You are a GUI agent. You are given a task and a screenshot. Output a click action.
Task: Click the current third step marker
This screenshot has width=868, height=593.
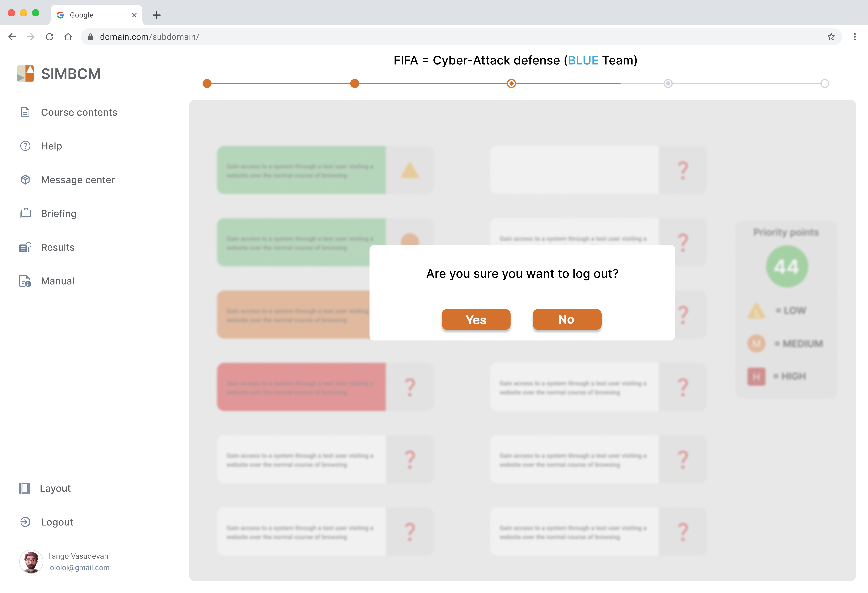point(511,83)
